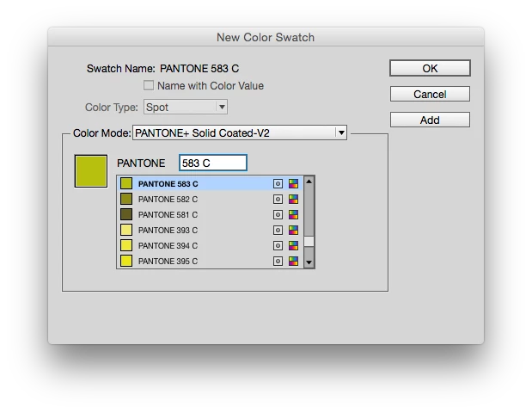Select the PANTONE 394 C list text
Viewport: 532px width, 413px height.
(x=168, y=245)
